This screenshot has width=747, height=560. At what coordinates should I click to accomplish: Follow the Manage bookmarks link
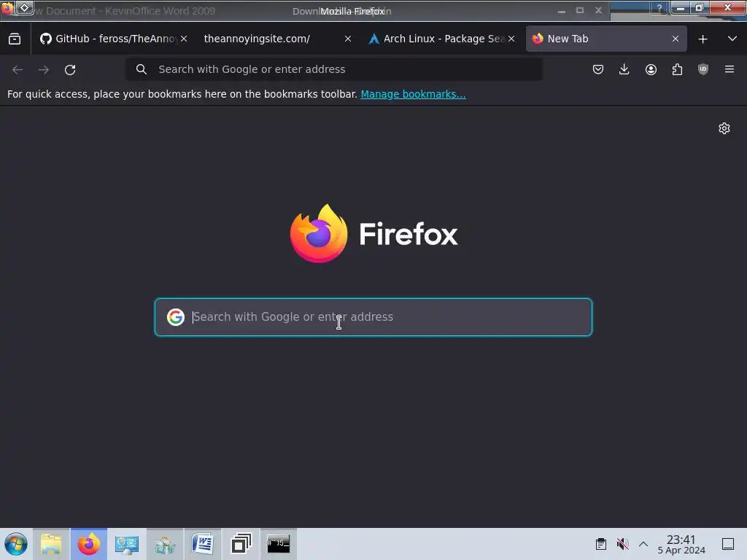[x=413, y=94]
